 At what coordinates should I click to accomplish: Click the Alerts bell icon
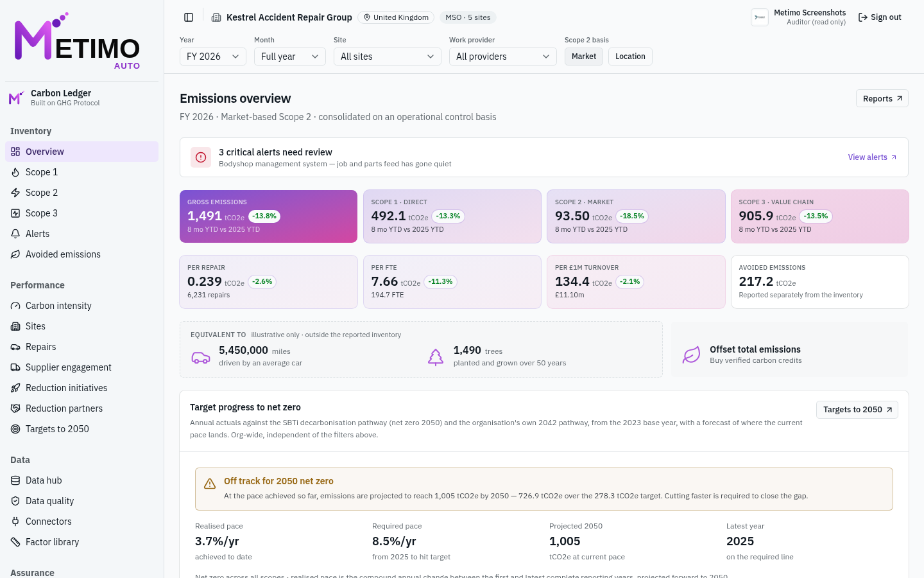coord(15,234)
